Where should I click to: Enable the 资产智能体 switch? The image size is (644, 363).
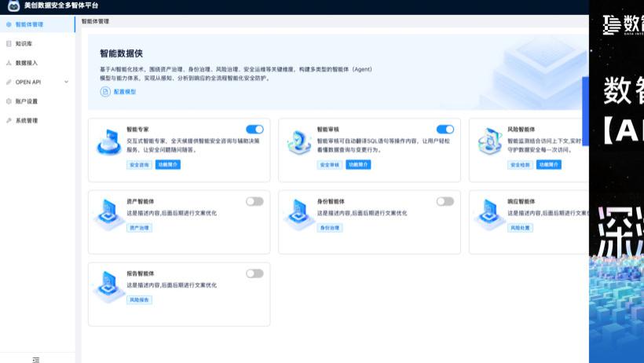pyautogui.click(x=254, y=201)
